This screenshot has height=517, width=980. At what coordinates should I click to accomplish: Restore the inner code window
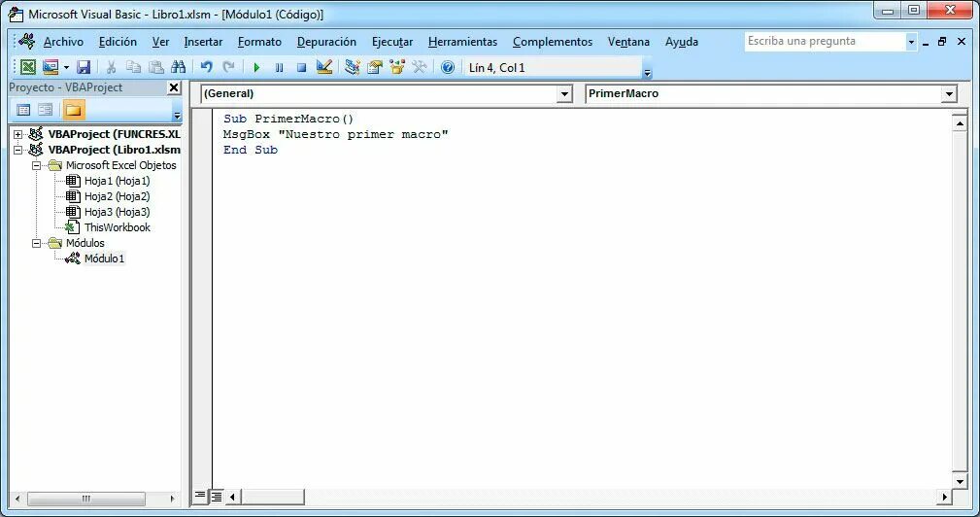click(x=942, y=42)
